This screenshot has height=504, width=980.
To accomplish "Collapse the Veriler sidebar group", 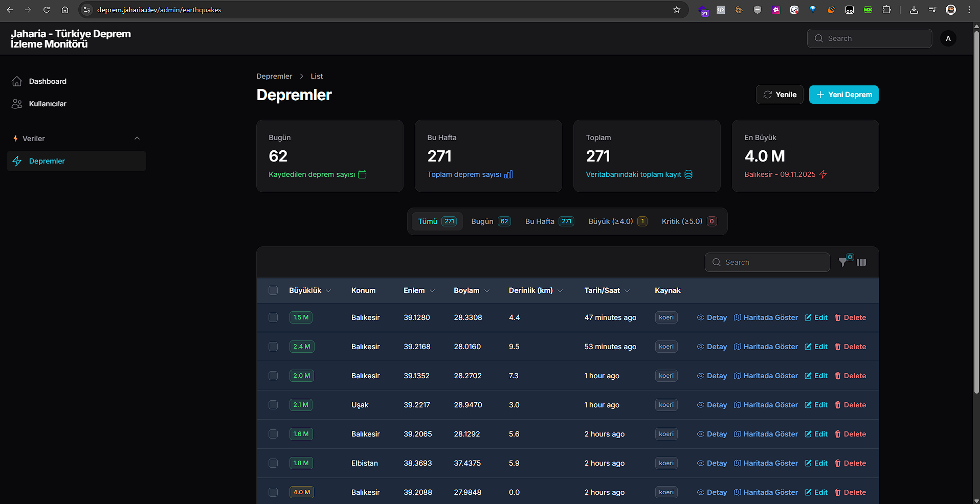I will pos(137,139).
